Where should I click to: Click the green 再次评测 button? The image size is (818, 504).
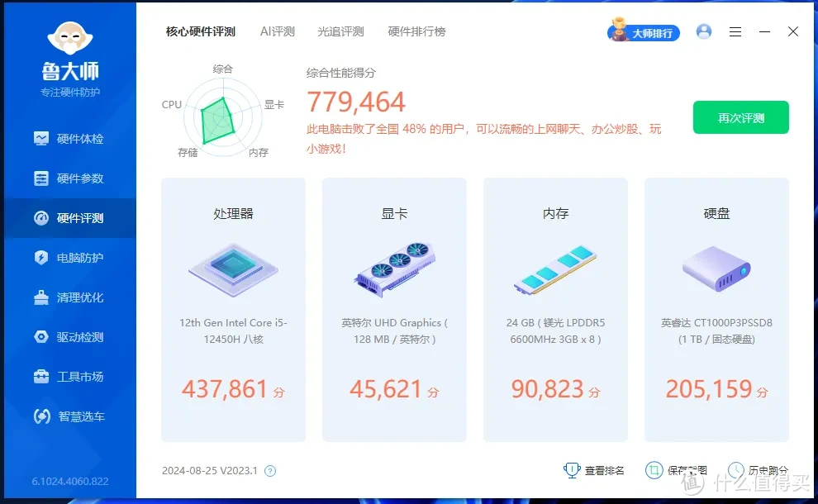click(x=741, y=118)
